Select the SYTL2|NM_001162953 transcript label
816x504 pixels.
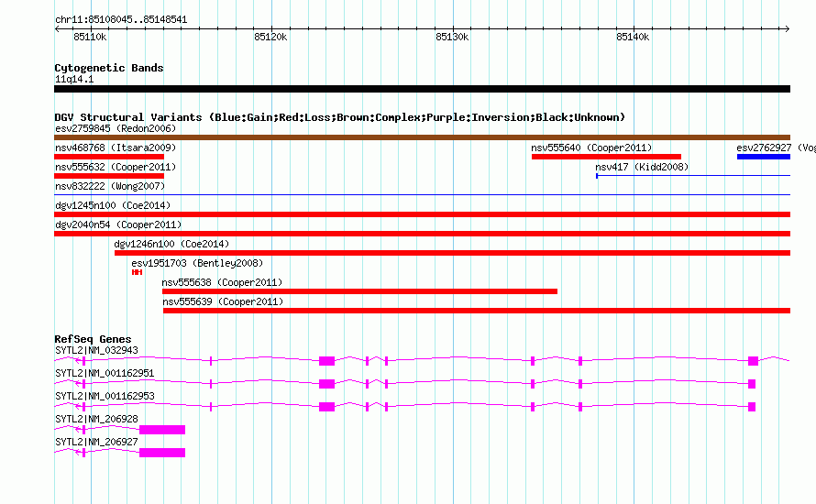point(105,397)
